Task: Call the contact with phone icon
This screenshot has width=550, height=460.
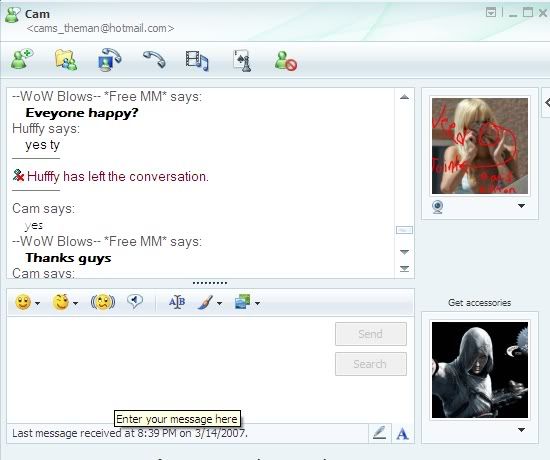Action: point(154,59)
